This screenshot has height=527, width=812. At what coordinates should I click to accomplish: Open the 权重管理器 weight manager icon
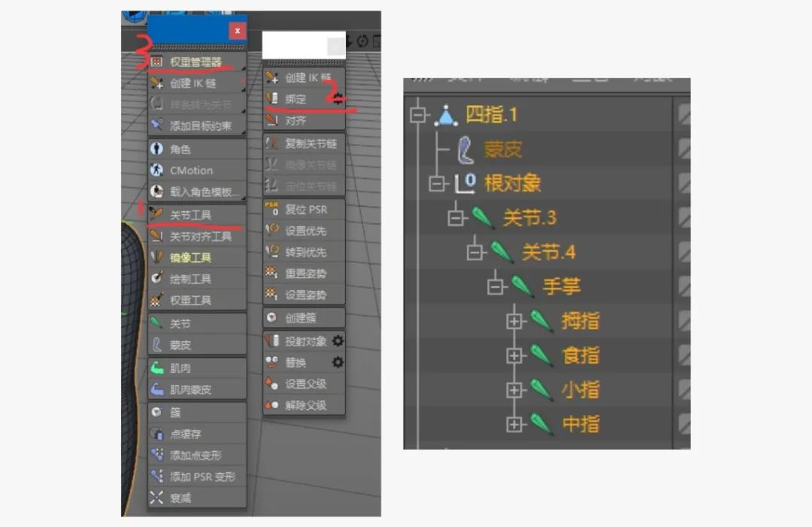(x=157, y=62)
